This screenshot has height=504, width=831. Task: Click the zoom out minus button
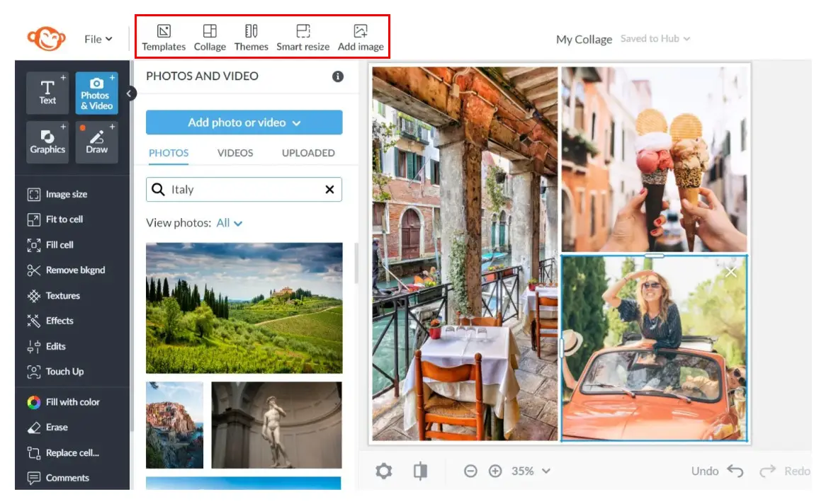(470, 471)
